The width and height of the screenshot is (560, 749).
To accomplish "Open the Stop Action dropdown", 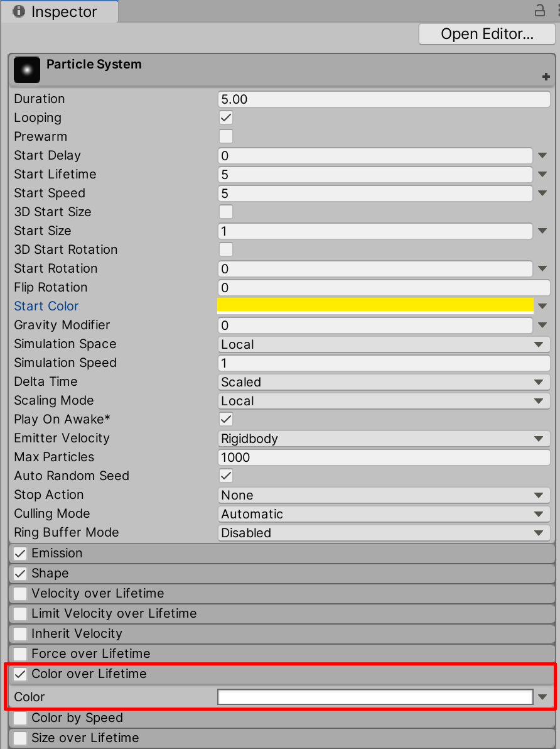I will click(x=383, y=495).
